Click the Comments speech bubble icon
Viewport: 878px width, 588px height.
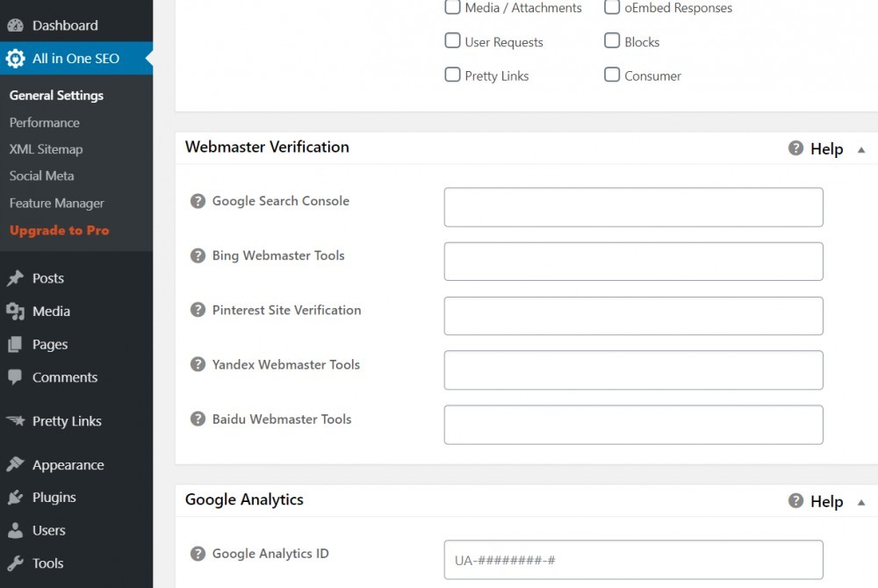tap(16, 377)
